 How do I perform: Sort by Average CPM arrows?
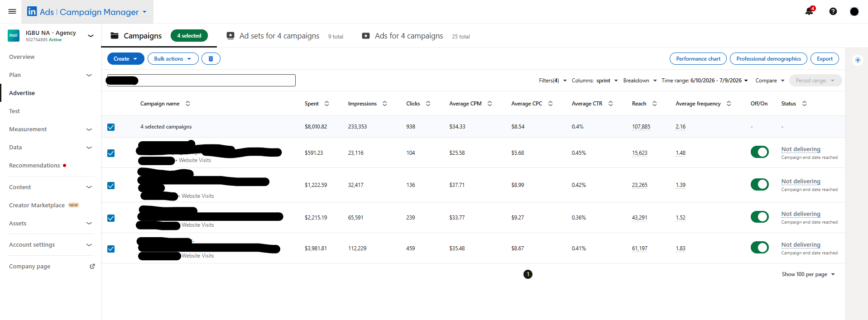[490, 104]
